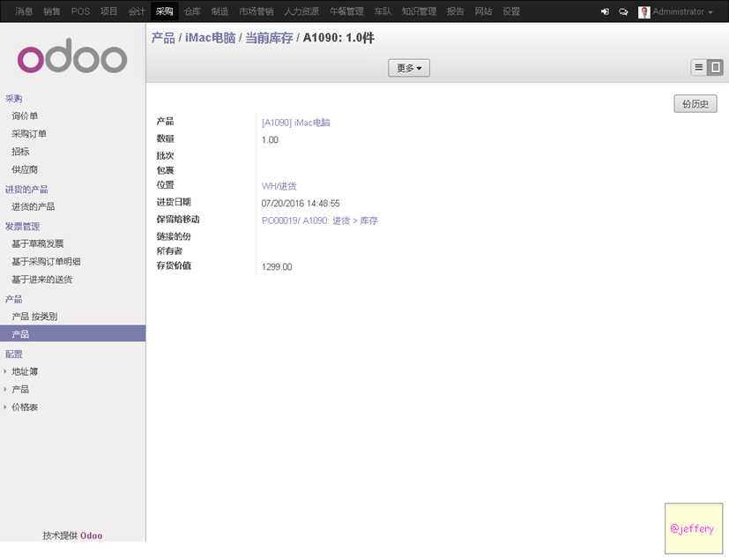Open 招标 in sidebar
Viewport: 729px width, 560px height.
pos(20,151)
